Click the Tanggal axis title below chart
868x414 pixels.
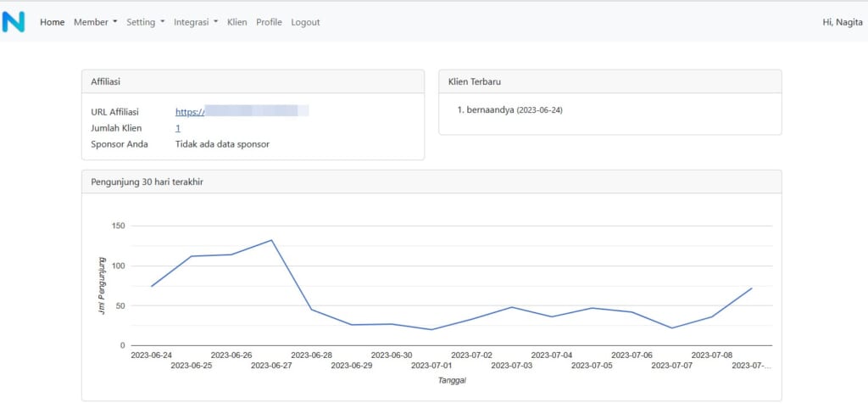452,380
